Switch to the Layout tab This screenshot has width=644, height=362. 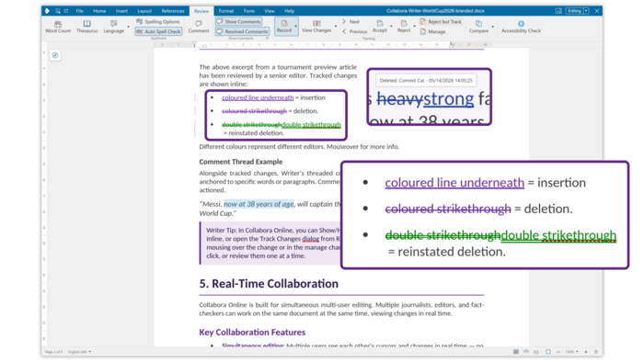144,11
